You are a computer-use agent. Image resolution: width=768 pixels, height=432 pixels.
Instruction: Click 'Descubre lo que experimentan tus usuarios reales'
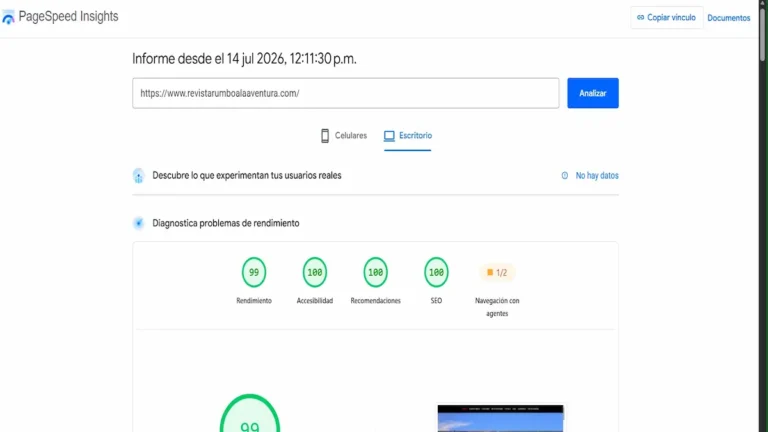247,175
